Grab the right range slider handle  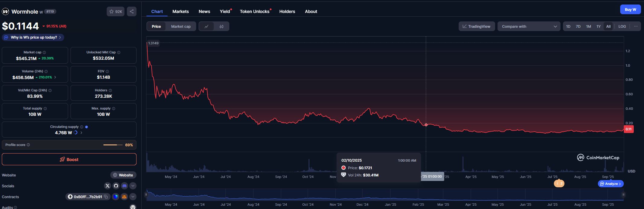[x=624, y=195]
